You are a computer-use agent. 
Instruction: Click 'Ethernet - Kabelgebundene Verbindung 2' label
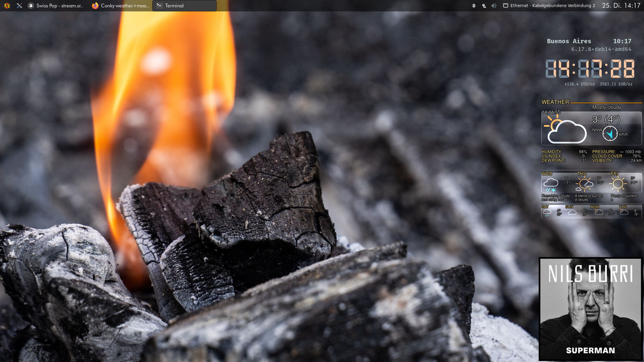552,6
